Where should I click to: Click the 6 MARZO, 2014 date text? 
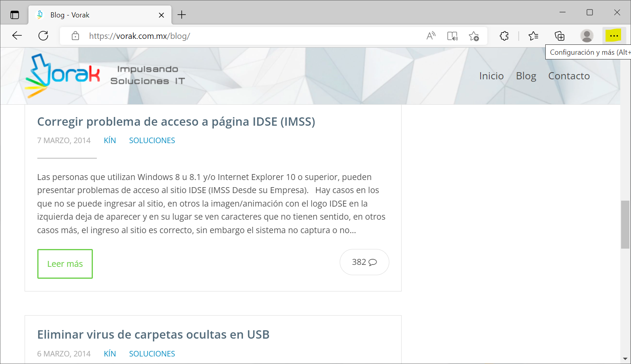[64, 354]
